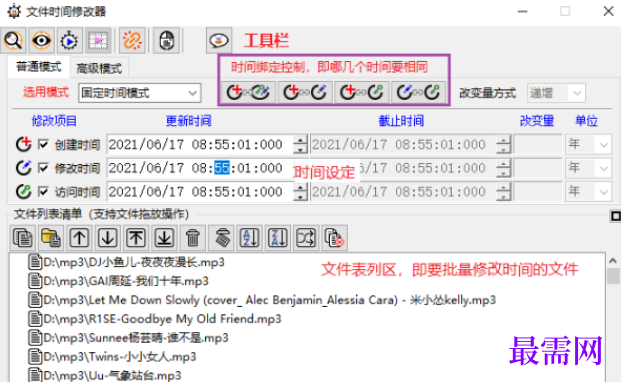Click the 修改时间 end time spinner
The width and height of the screenshot is (621, 382).
tap(504, 168)
